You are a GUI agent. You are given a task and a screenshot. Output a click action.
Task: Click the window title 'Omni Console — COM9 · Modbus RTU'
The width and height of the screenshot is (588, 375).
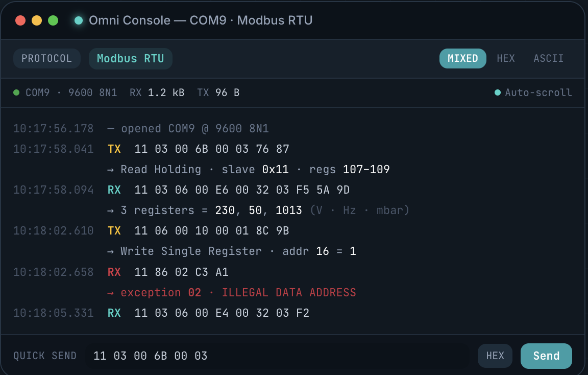coord(201,20)
